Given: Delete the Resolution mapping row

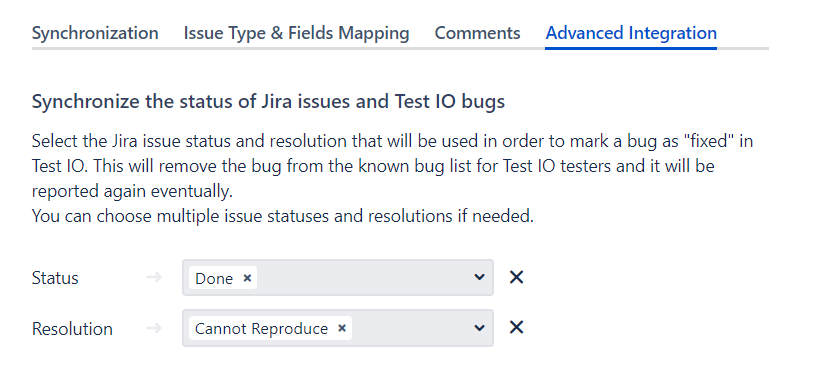Looking at the screenshot, I should (516, 327).
